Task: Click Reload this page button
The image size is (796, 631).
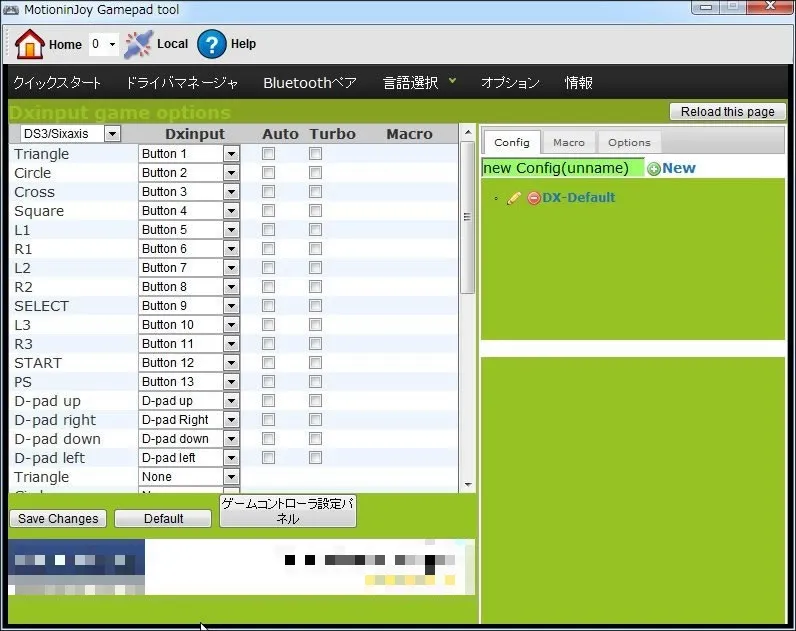Action: 727,112
